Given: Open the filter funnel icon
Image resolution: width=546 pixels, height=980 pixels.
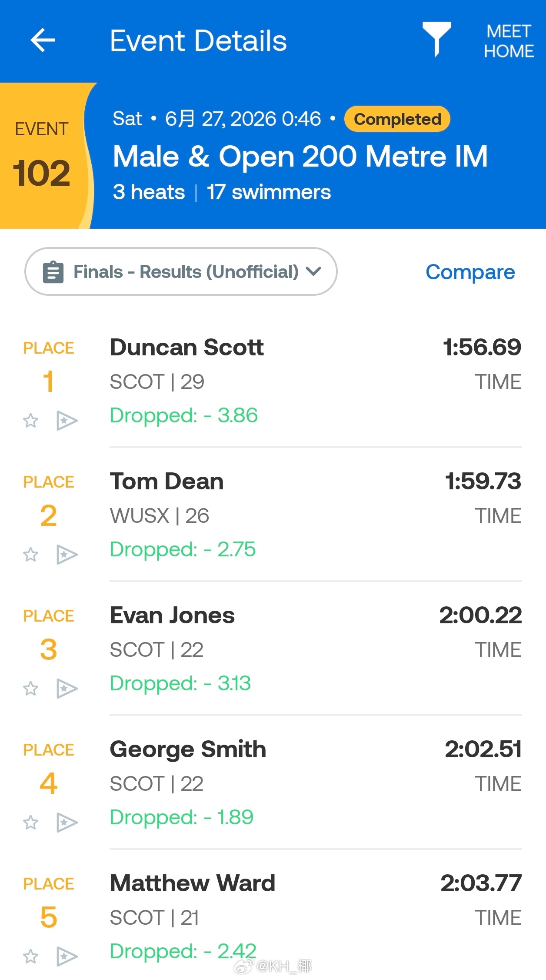Looking at the screenshot, I should [436, 39].
